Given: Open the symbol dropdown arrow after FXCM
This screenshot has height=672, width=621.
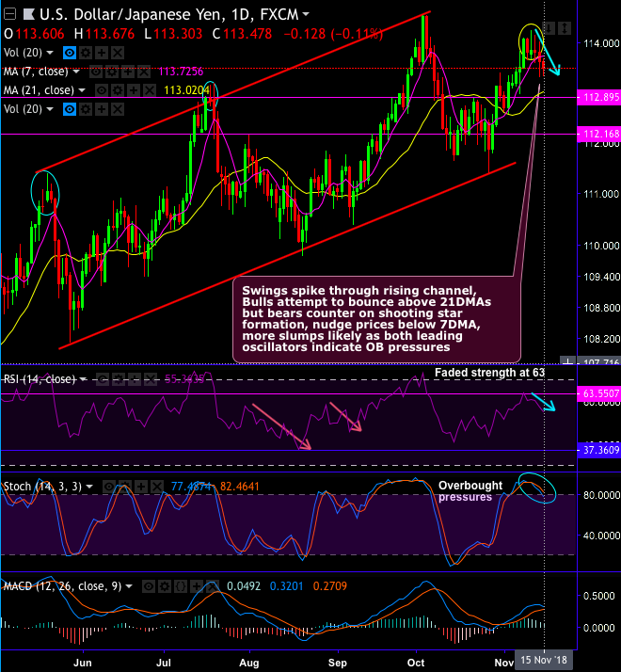Looking at the screenshot, I should click(x=306, y=14).
